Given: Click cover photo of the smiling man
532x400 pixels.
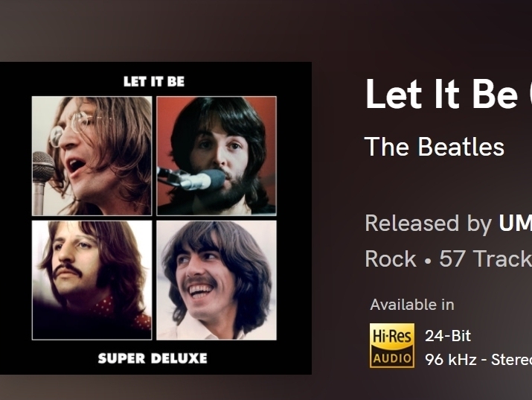Looking at the screenshot, I should (x=217, y=280).
